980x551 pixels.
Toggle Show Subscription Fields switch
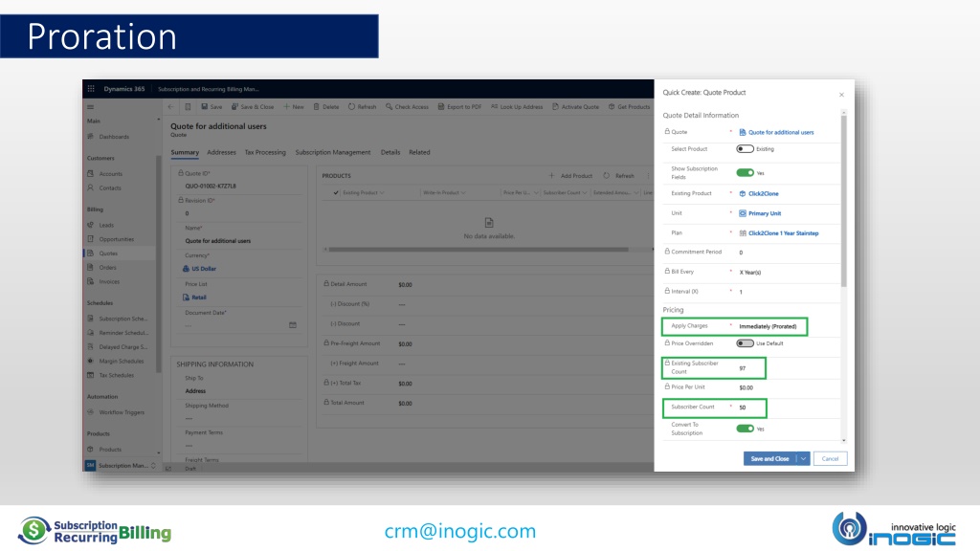point(745,173)
